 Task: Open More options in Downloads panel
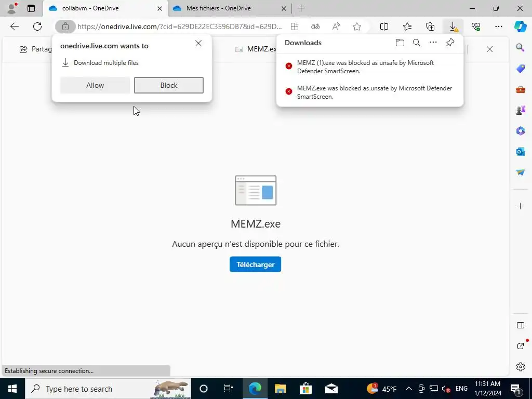click(433, 43)
